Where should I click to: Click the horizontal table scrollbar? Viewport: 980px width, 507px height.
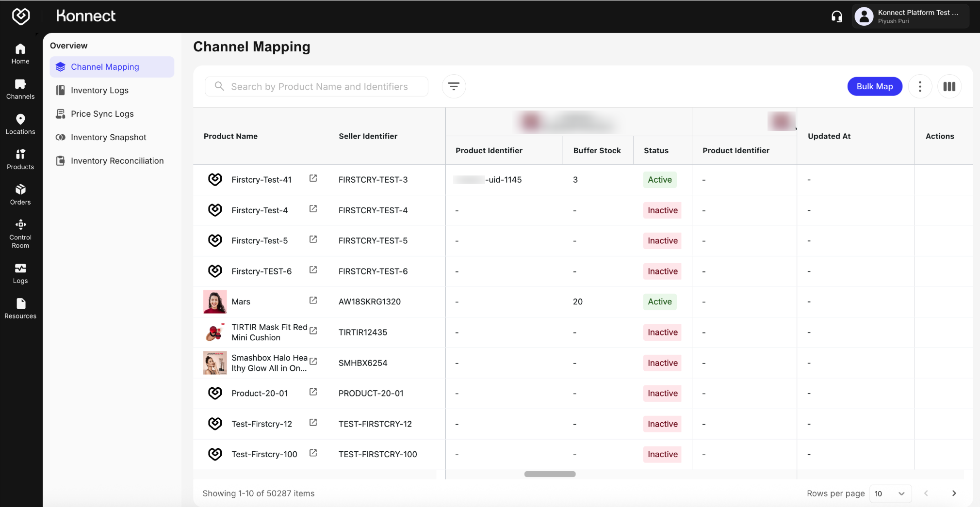(550, 474)
